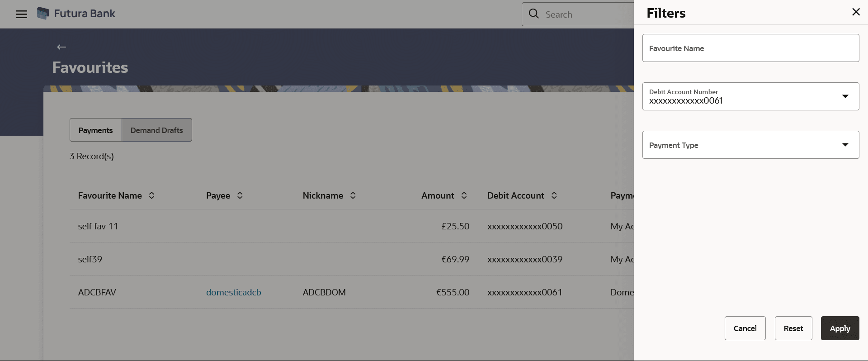This screenshot has height=361, width=868.
Task: Open the hamburger navigation menu
Action: pos(22,14)
